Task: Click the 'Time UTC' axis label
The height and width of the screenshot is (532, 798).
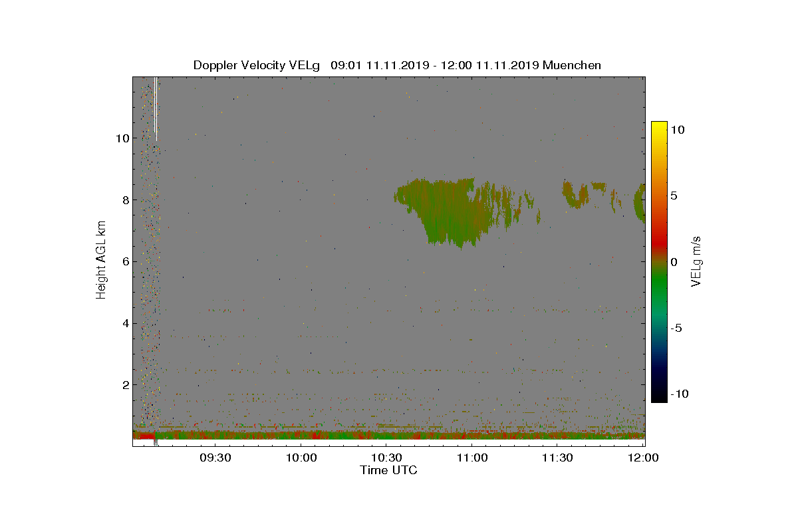Action: tap(389, 470)
